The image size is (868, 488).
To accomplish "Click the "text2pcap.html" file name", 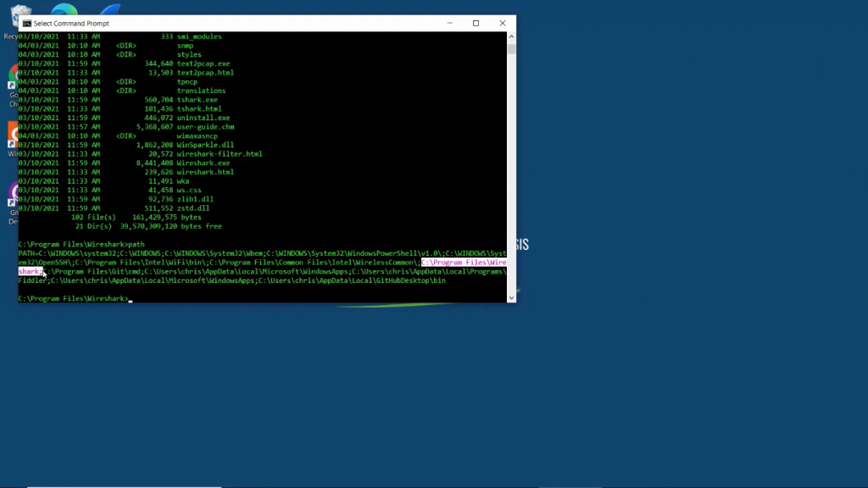I will click(x=205, y=73).
